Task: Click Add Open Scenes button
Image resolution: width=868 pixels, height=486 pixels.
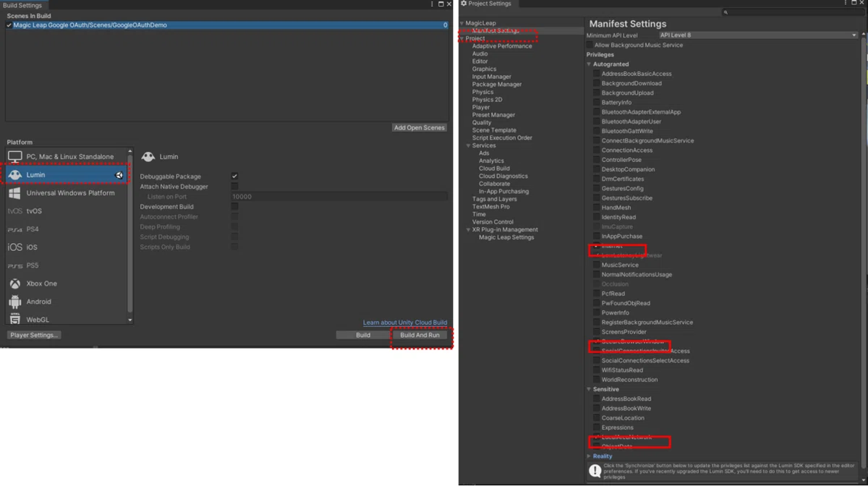Action: tap(420, 127)
